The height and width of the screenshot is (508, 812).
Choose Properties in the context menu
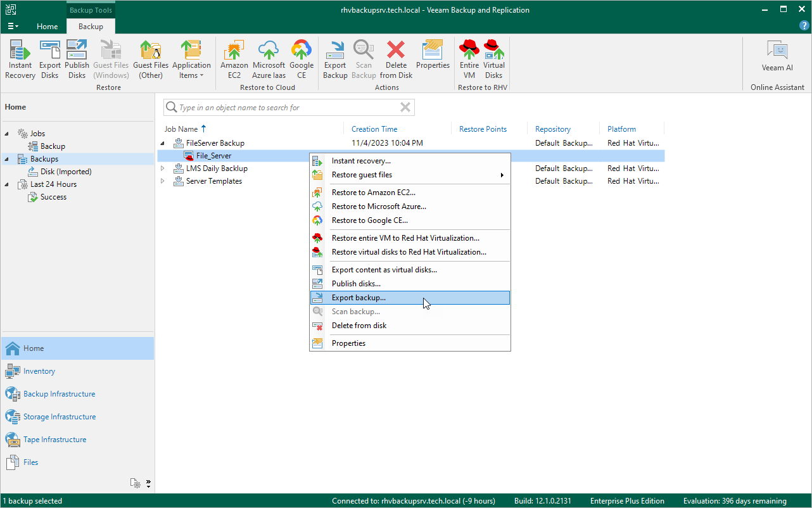click(x=410, y=343)
